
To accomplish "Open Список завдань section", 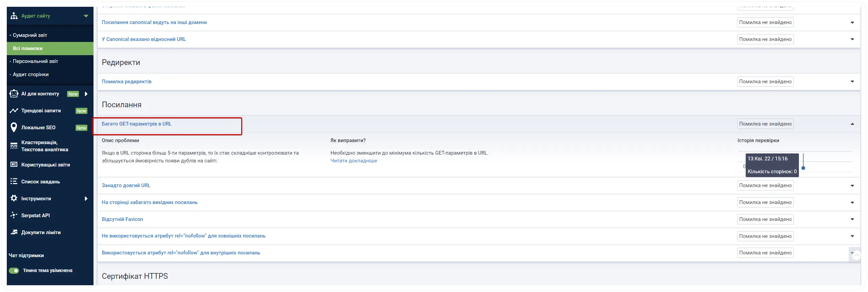I will pyautogui.click(x=40, y=182).
